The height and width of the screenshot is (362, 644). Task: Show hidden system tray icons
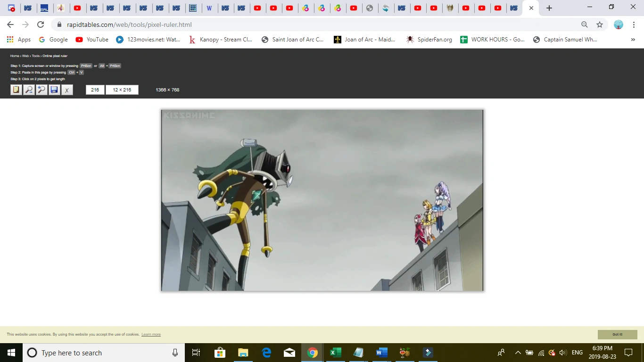(518, 353)
